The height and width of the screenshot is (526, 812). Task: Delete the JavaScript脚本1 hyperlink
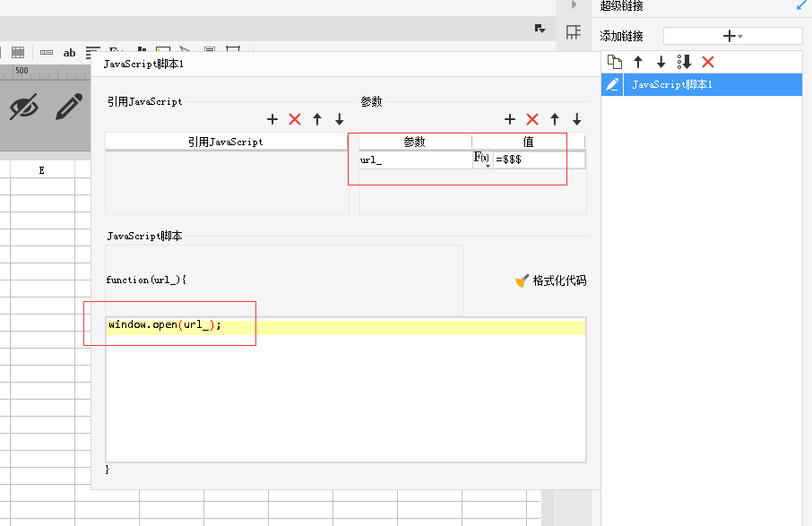(708, 62)
